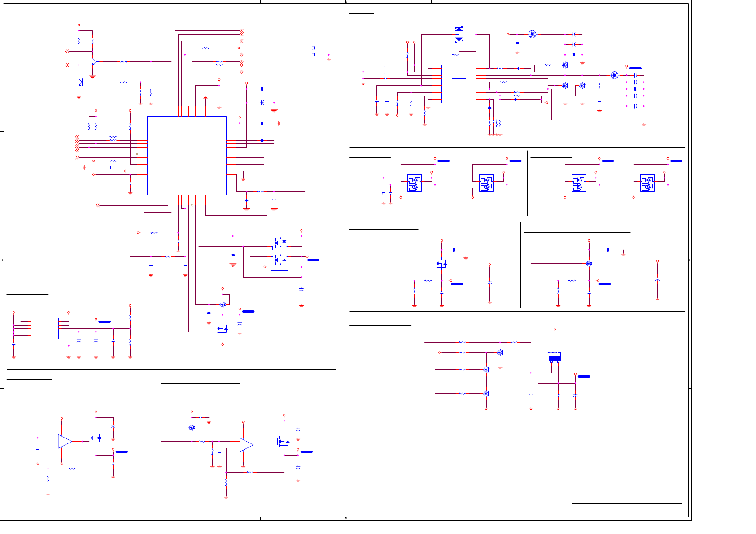The height and width of the screenshot is (534, 756).
Task: Select the rectangular IC containing a smaller inner rectangle
Action: pos(459,84)
